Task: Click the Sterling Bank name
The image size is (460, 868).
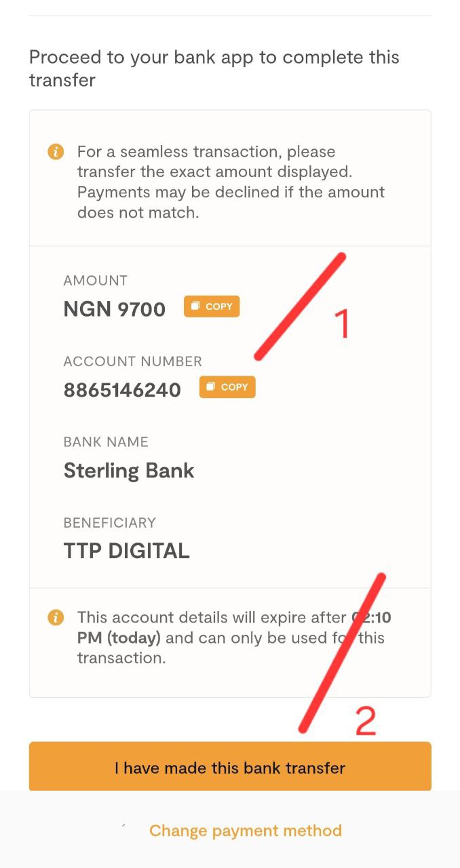Action: coord(129,471)
